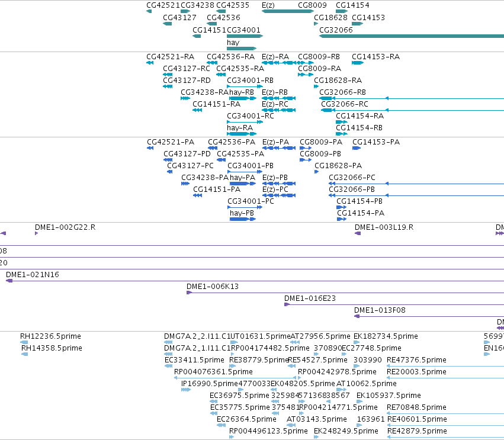Viewport: 504px width, 440px height.
Task: Select protein CG18628-PA
Action: (x=338, y=166)
